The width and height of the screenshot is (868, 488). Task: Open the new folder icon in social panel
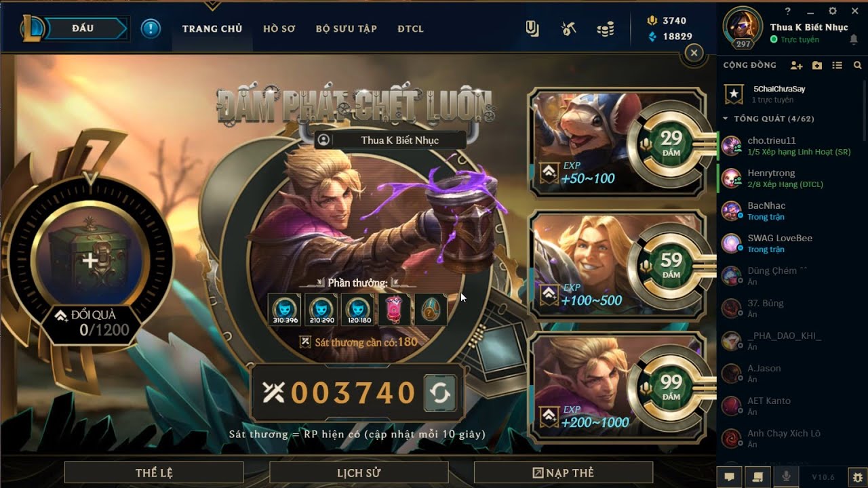click(x=817, y=65)
